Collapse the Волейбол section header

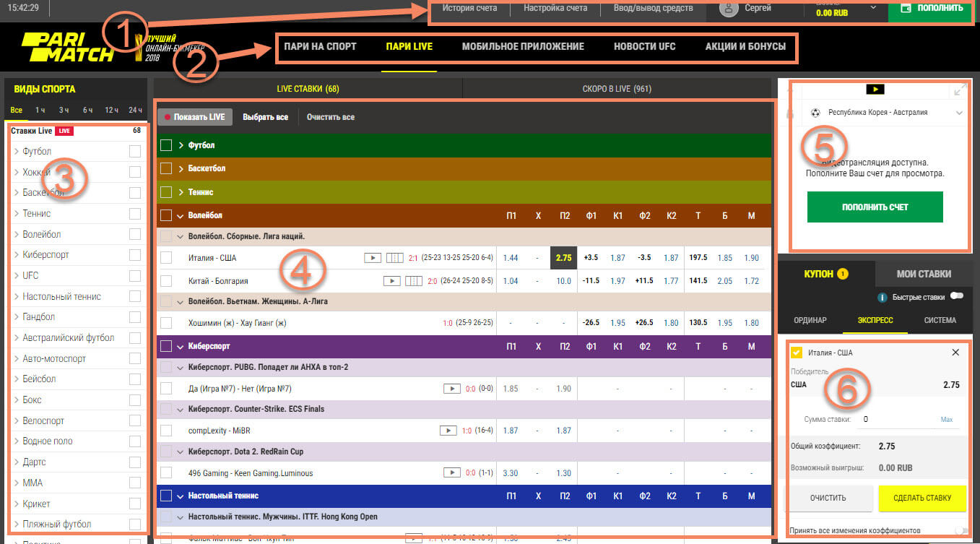tap(181, 215)
